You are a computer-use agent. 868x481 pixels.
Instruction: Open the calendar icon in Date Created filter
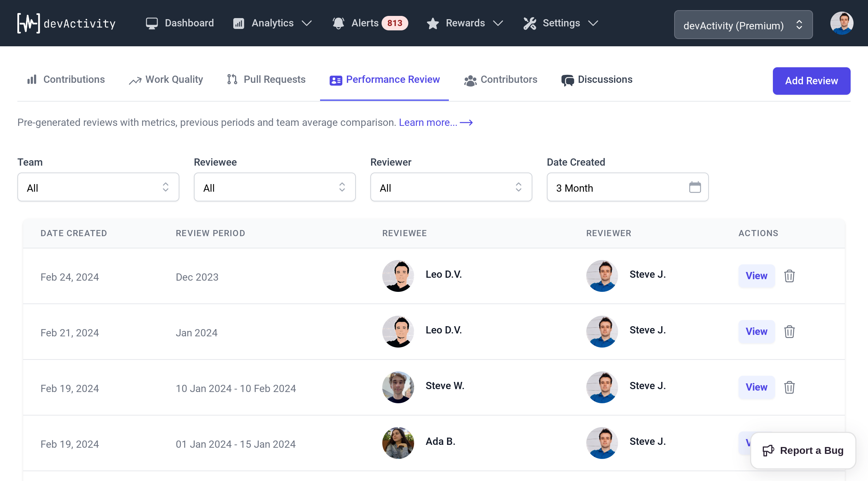click(x=694, y=187)
